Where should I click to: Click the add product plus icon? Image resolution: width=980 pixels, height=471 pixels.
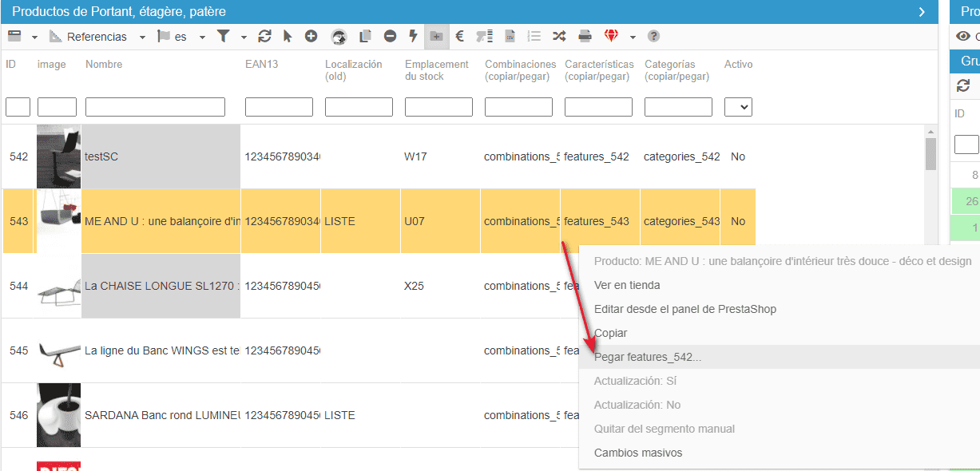tap(311, 36)
